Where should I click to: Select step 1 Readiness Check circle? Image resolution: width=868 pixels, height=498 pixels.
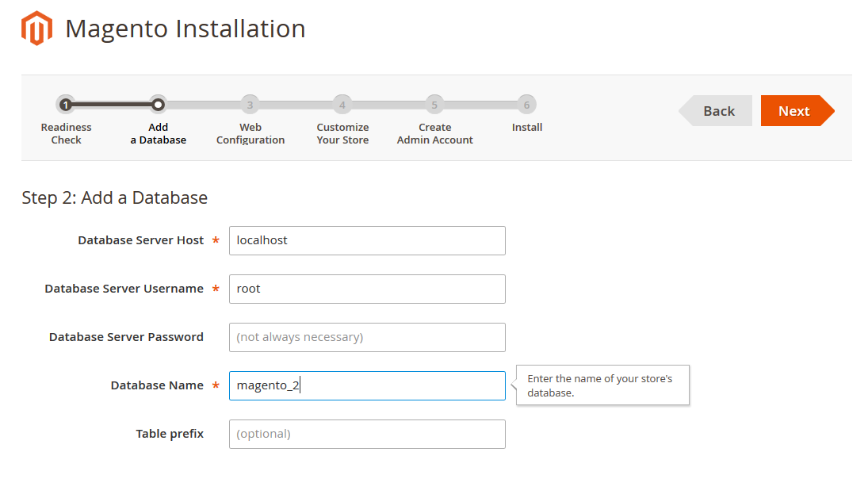coord(66,105)
